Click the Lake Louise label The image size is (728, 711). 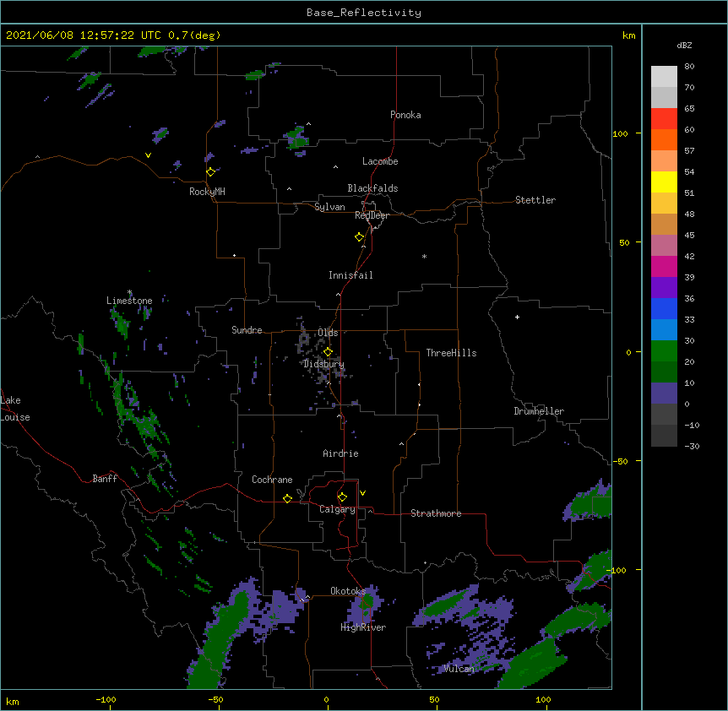(15, 409)
